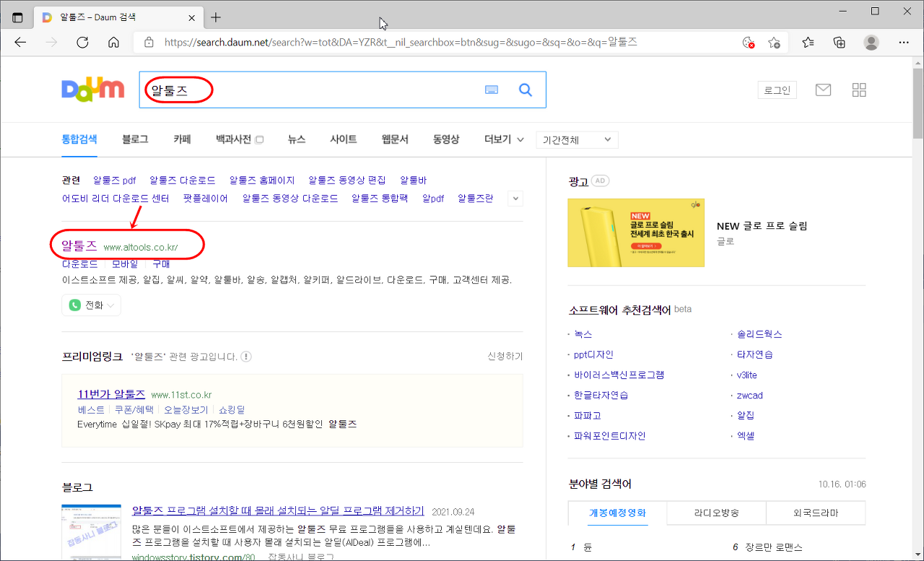Click the 모바일 sub-link under 알툴즈
924x561 pixels.
pyautogui.click(x=124, y=264)
